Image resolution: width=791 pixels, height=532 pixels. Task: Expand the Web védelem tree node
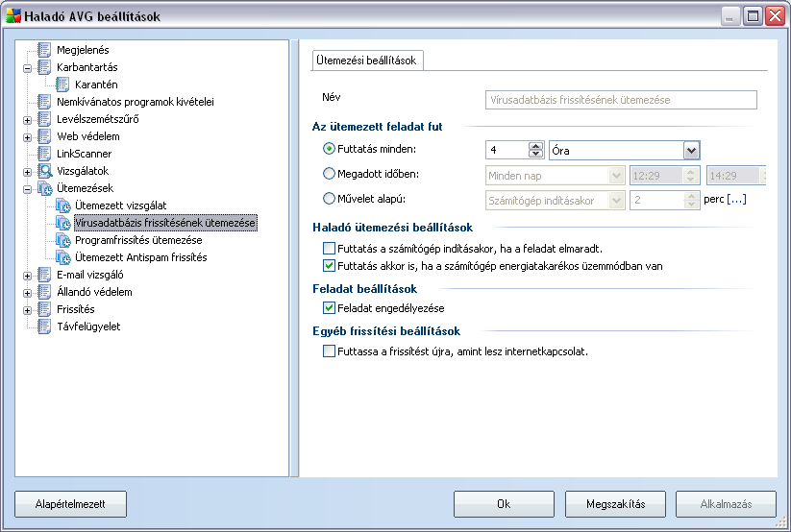[x=28, y=137]
